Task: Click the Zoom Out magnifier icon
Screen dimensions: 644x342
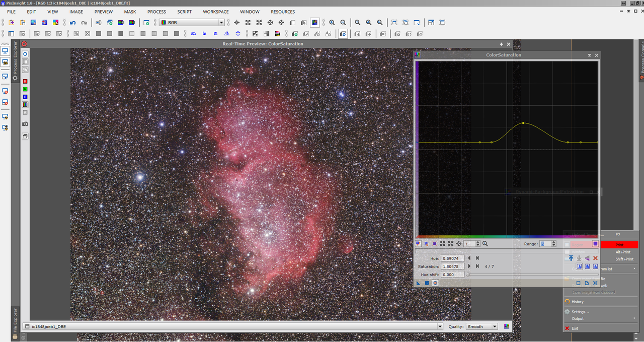Action: click(343, 23)
